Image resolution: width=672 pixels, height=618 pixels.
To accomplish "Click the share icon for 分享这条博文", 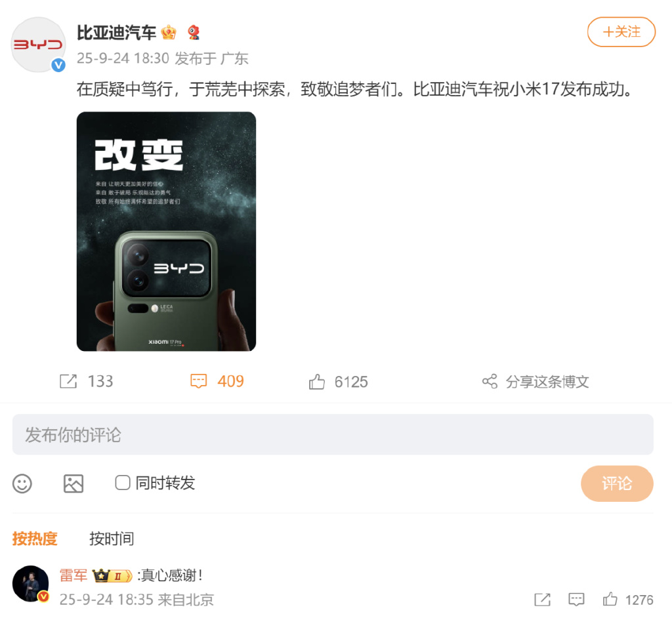I will point(490,381).
